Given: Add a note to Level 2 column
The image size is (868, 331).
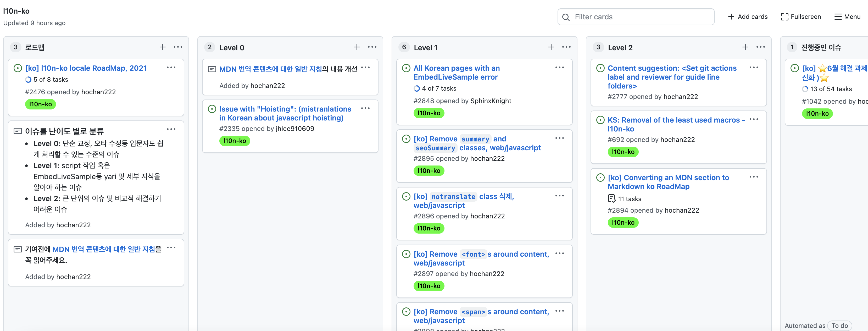Looking at the screenshot, I should tap(745, 47).
